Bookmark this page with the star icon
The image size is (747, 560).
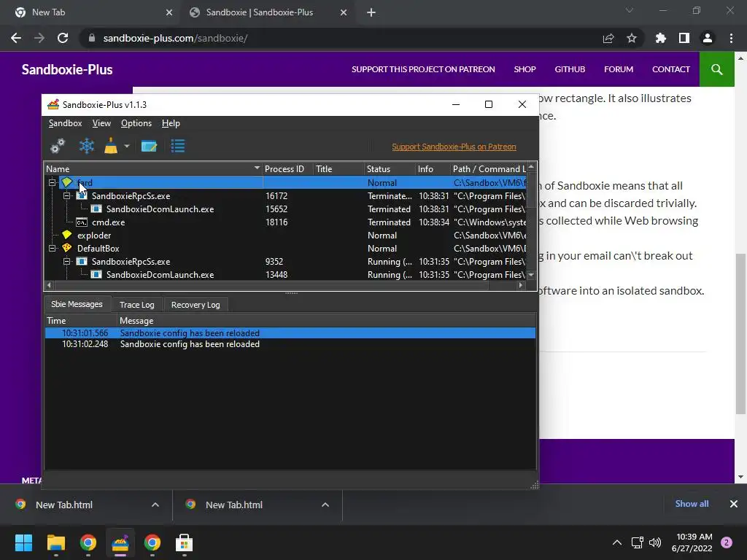pos(632,38)
